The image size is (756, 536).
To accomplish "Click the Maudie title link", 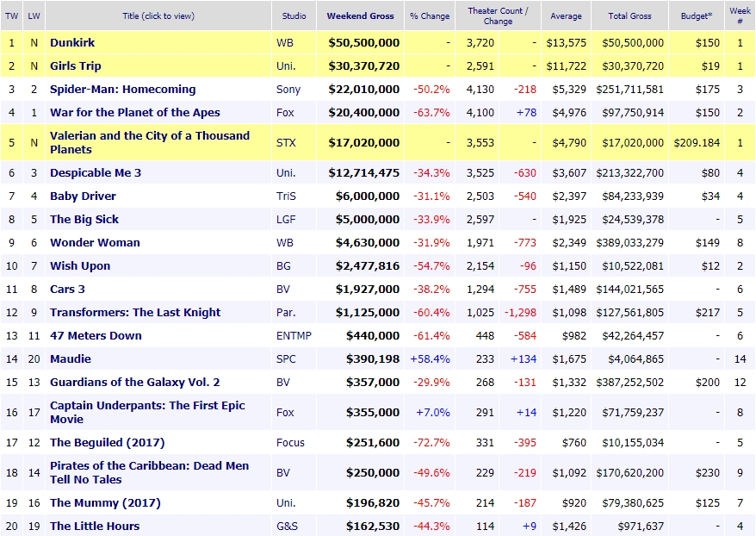I will click(x=71, y=359).
